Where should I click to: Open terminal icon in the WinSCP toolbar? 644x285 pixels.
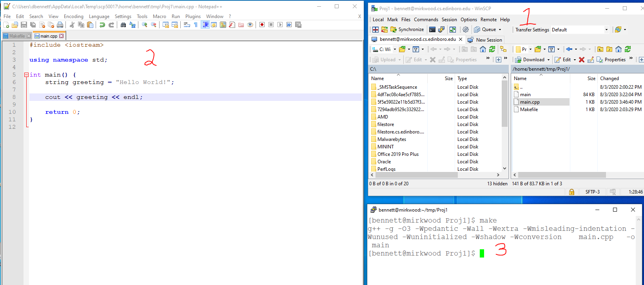(432, 29)
